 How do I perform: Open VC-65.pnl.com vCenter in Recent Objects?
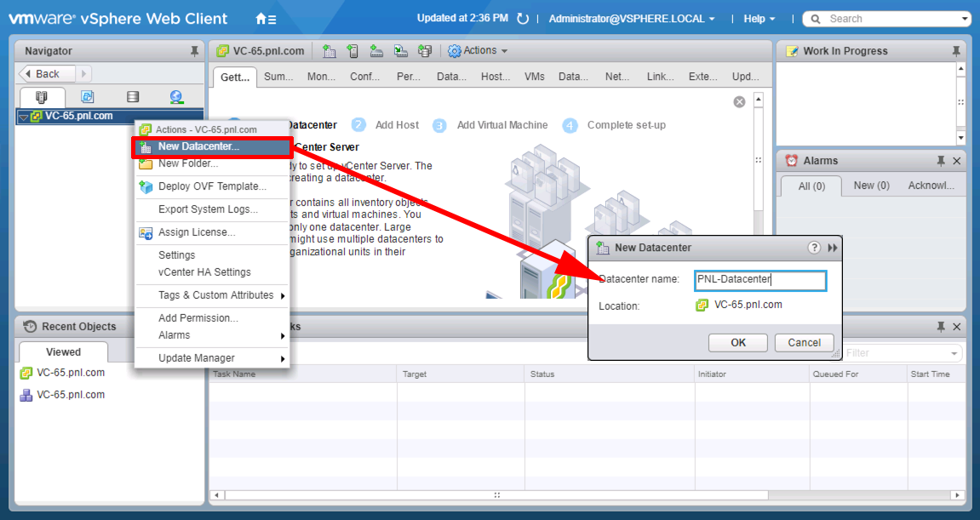[62, 373]
